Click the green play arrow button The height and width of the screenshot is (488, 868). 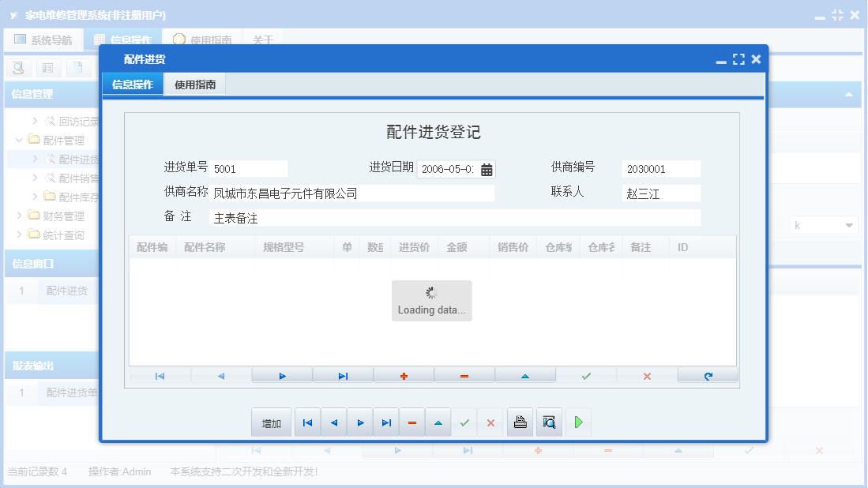pos(578,422)
